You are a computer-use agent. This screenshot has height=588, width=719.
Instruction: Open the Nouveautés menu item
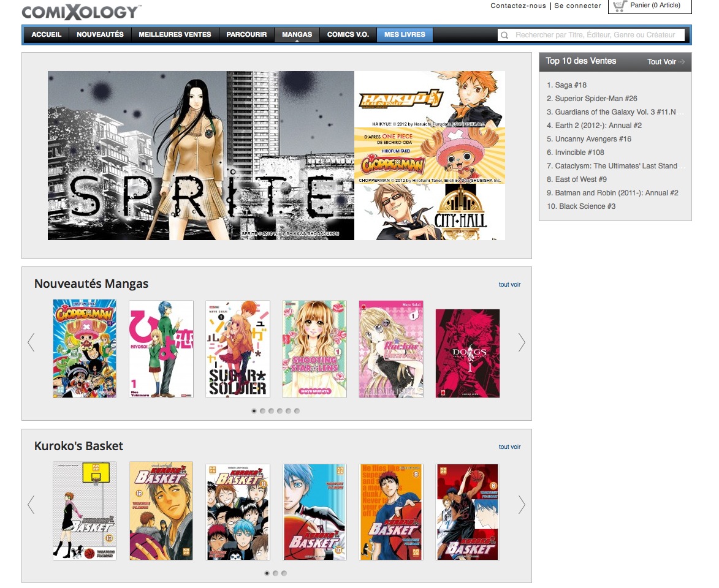click(x=100, y=34)
